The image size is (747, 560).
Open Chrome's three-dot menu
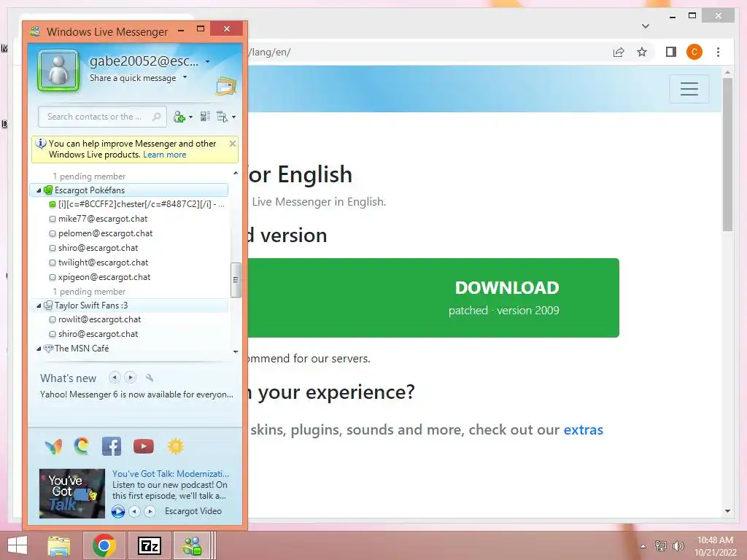coord(718,52)
